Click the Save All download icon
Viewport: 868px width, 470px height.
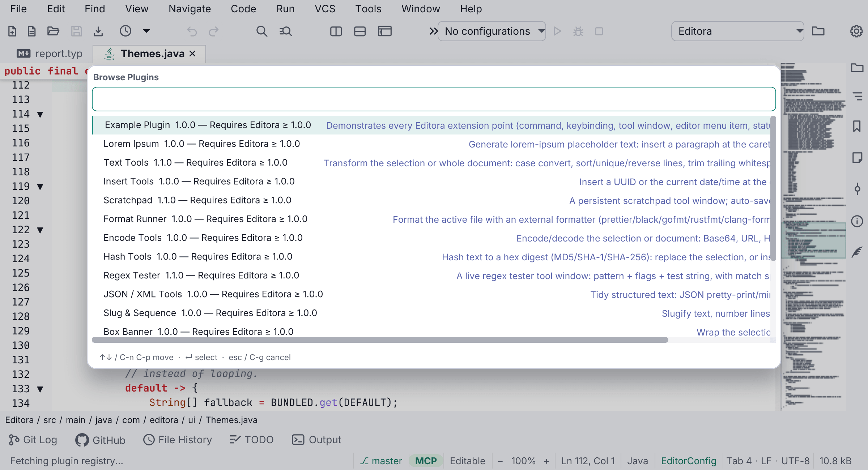[98, 31]
